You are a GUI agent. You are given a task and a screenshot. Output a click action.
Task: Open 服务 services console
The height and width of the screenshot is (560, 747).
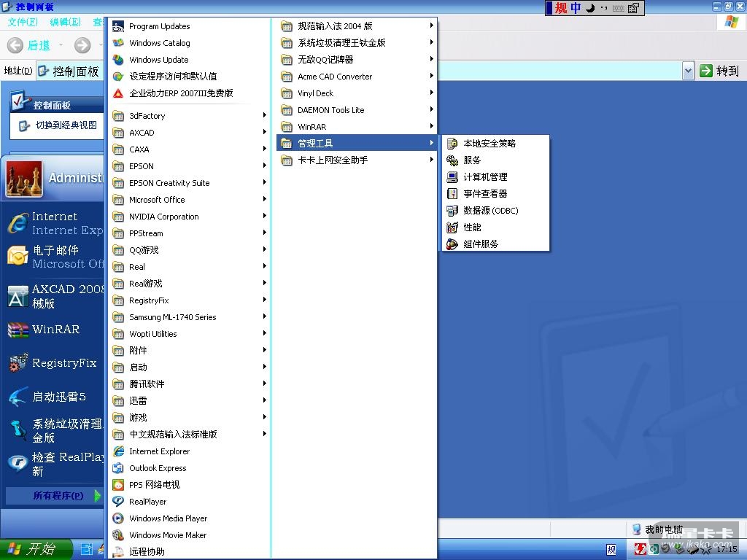[x=495, y=160]
